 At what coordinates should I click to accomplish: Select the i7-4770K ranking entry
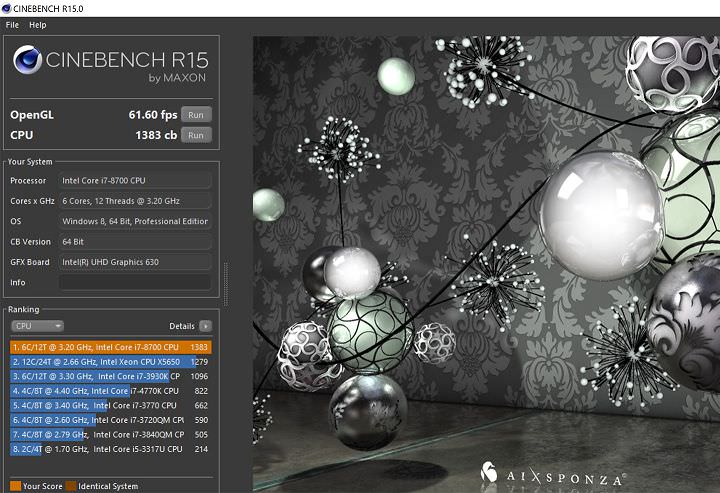tap(110, 391)
